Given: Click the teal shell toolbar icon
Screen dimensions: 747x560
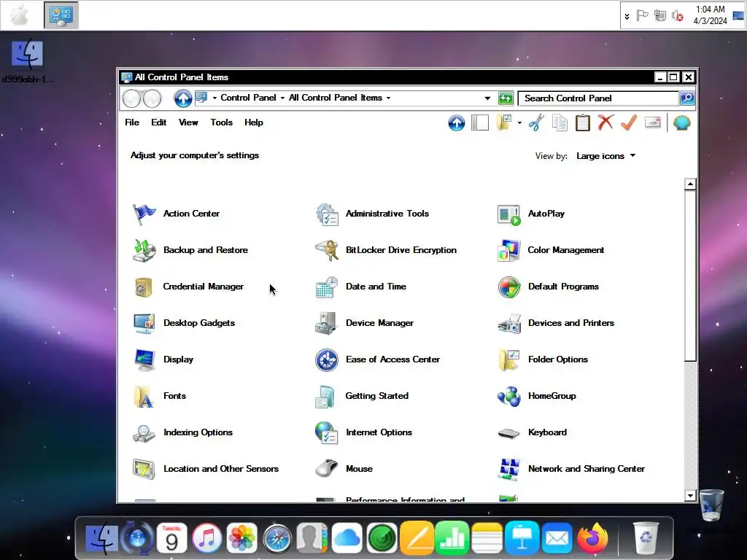Looking at the screenshot, I should tap(682, 122).
